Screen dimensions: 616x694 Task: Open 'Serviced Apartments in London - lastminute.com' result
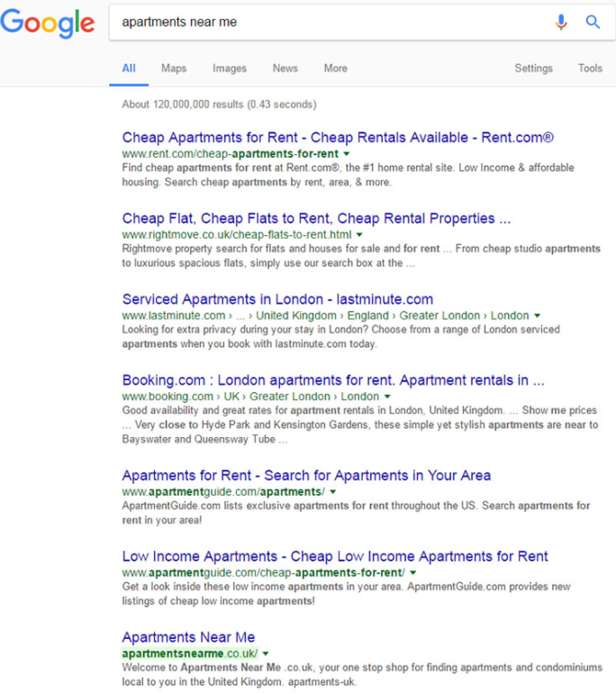[277, 299]
